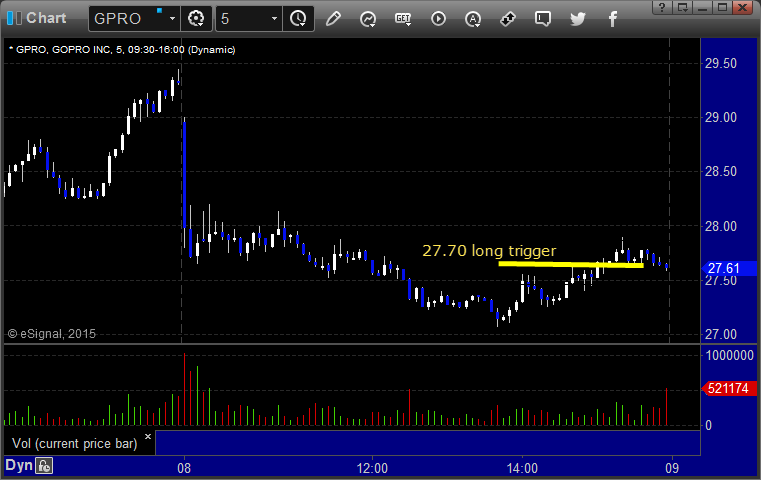Click the Vol (current price bar) label
761x480 pixels.
point(75,444)
